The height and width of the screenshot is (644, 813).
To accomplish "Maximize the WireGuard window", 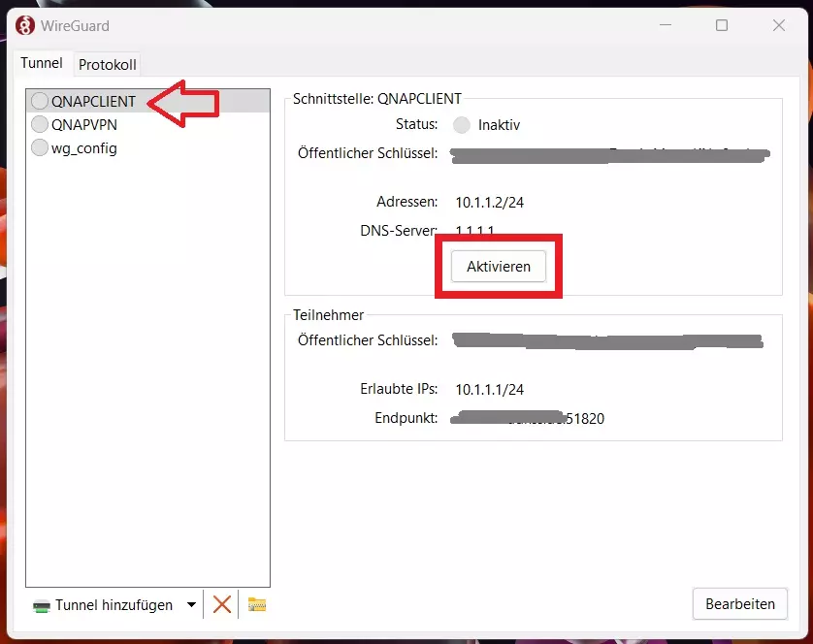I will [722, 26].
